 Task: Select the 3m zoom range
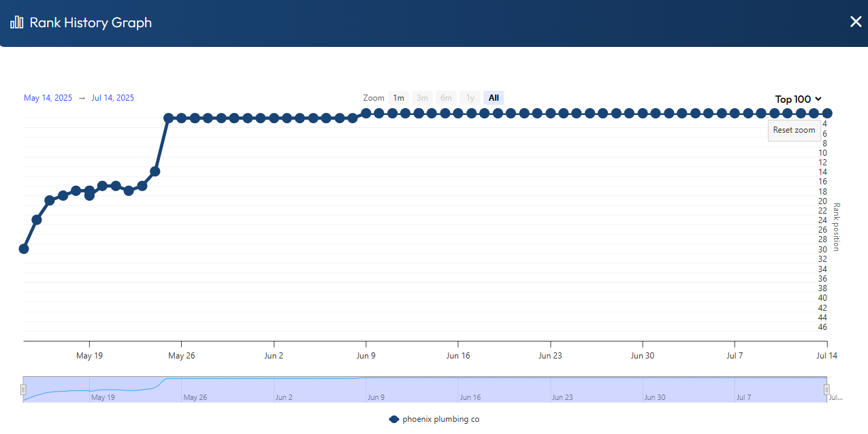[x=422, y=98]
